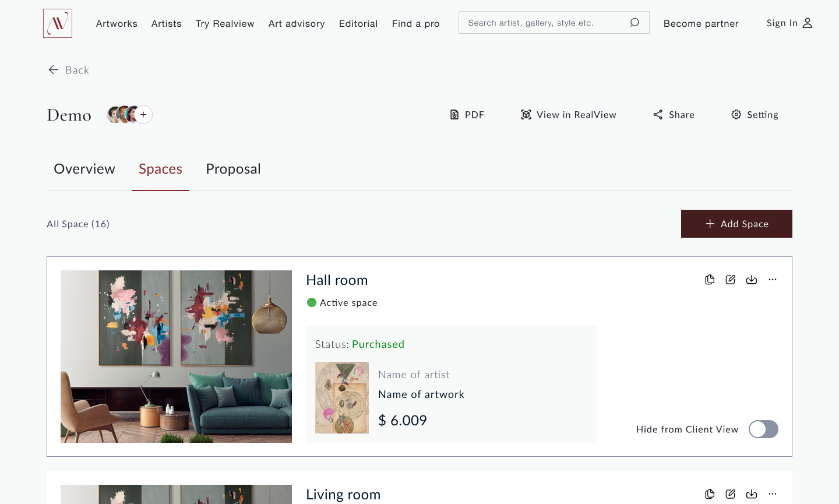
Task: Edit the Hall room space
Action: 731,280
